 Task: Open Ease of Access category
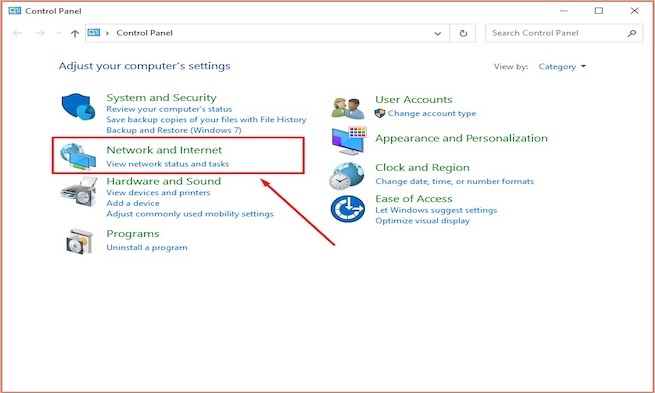point(414,198)
